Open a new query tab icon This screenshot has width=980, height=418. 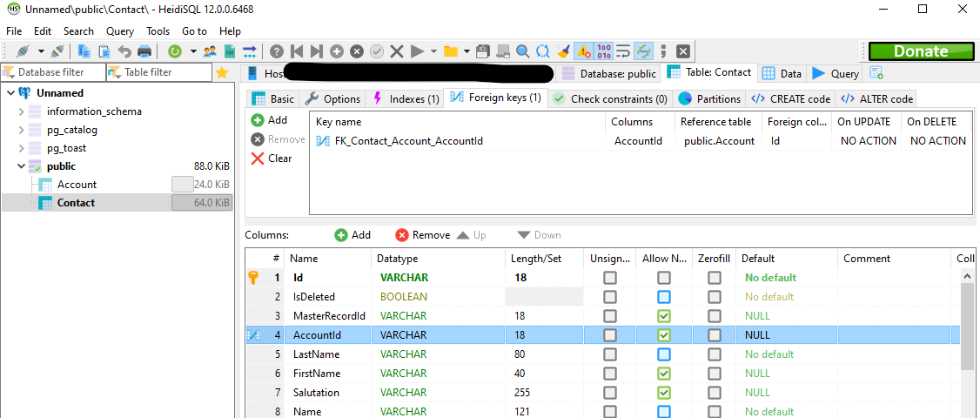coord(876,72)
